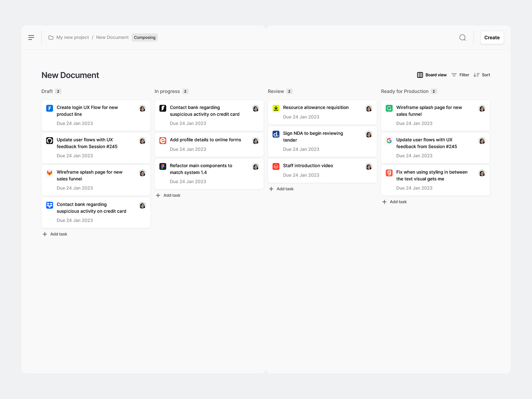Screen dimensions: 532x399
Task: Select the GitLab icon on the wireframe splash card
Action: pyautogui.click(x=50, y=173)
